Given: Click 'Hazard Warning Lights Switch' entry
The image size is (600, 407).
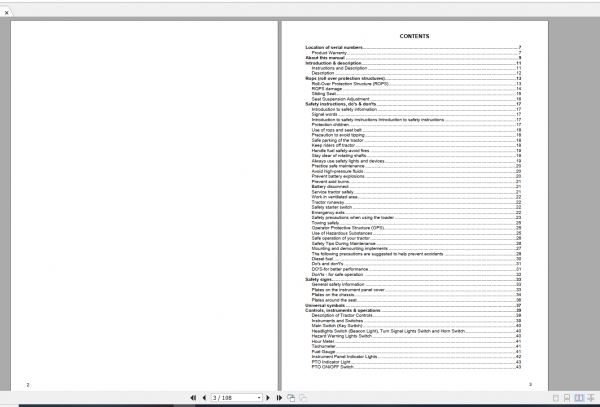Looking at the screenshot, I should tap(341, 336).
